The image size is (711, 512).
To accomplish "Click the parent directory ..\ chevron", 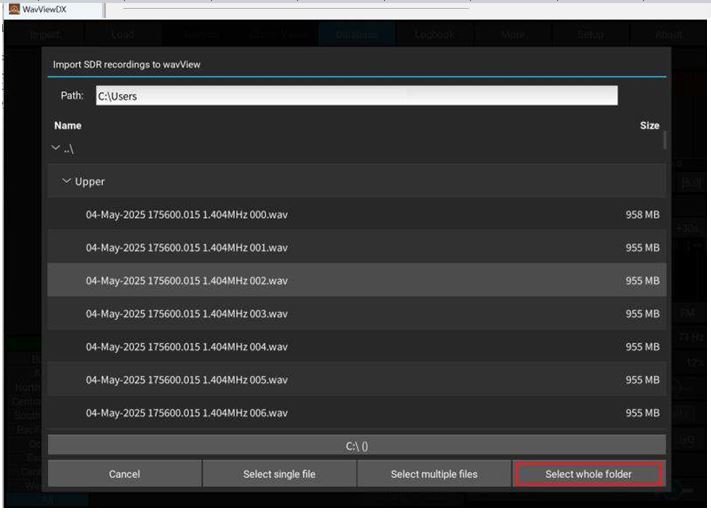I will (x=56, y=148).
